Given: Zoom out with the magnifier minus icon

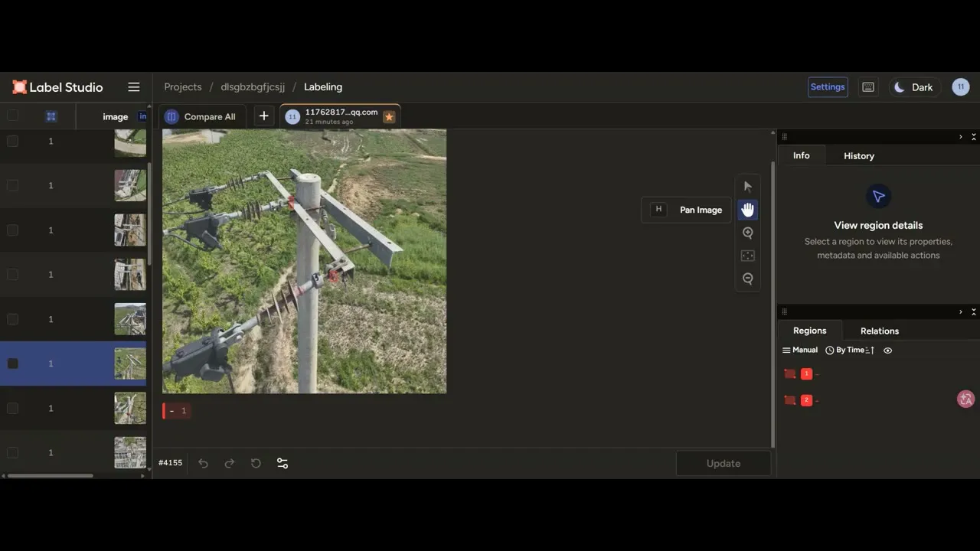Looking at the screenshot, I should tap(748, 279).
